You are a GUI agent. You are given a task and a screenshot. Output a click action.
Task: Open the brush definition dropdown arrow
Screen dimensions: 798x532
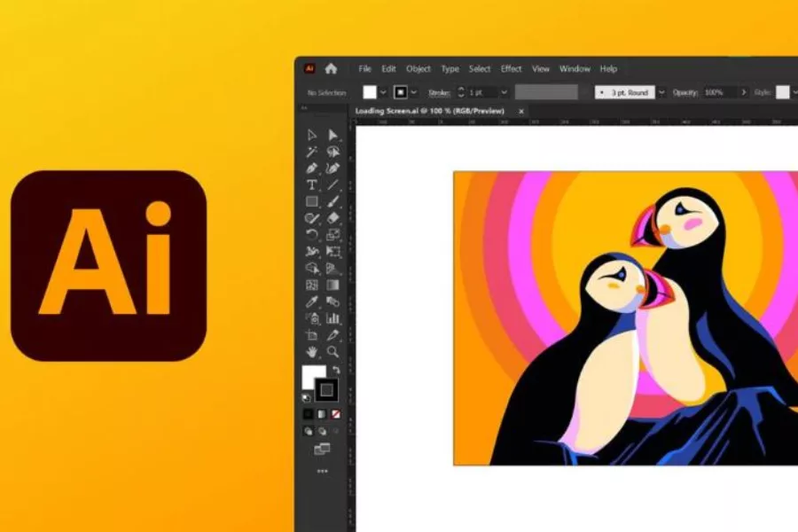[x=661, y=92]
